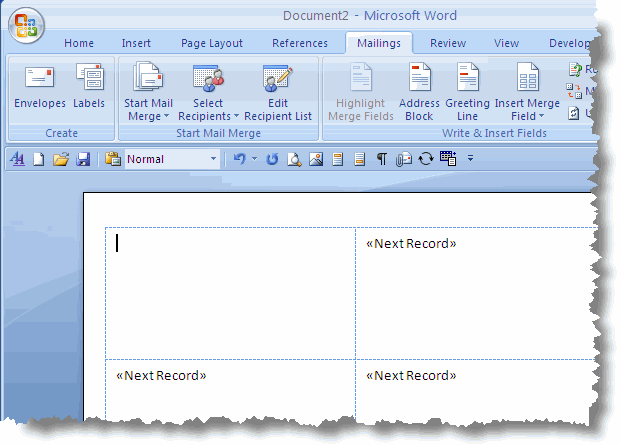The image size is (621, 445).
Task: Click the Rules icon in ribbon
Action: coord(575,70)
